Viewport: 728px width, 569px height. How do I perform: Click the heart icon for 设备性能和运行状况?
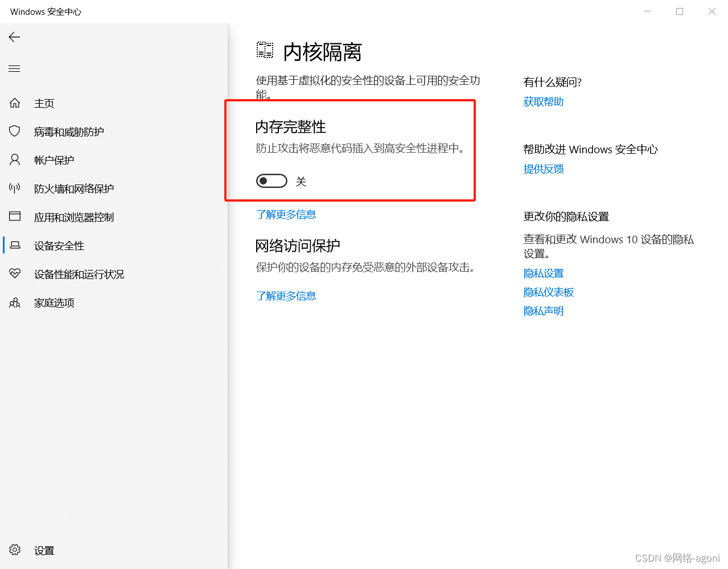coord(15,274)
